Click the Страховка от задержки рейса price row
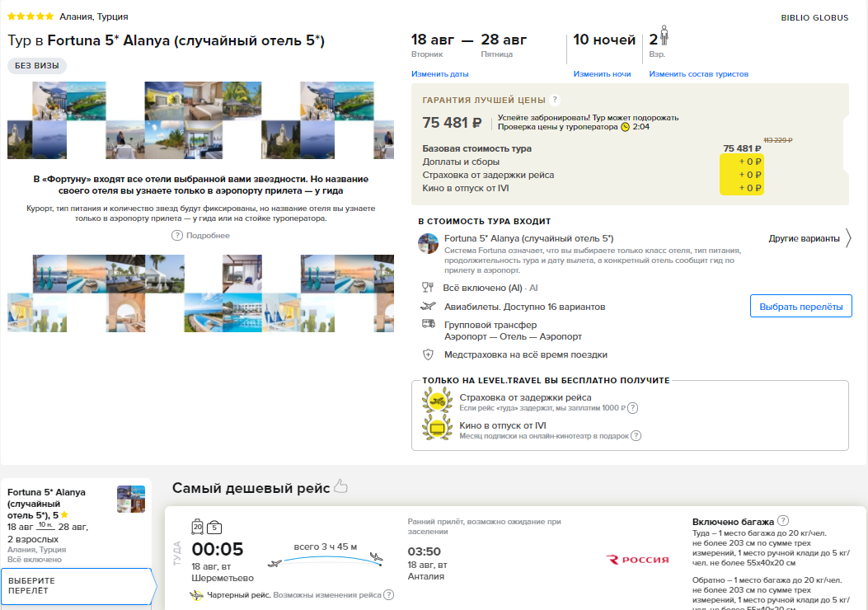This screenshot has height=610, width=868. [x=592, y=175]
